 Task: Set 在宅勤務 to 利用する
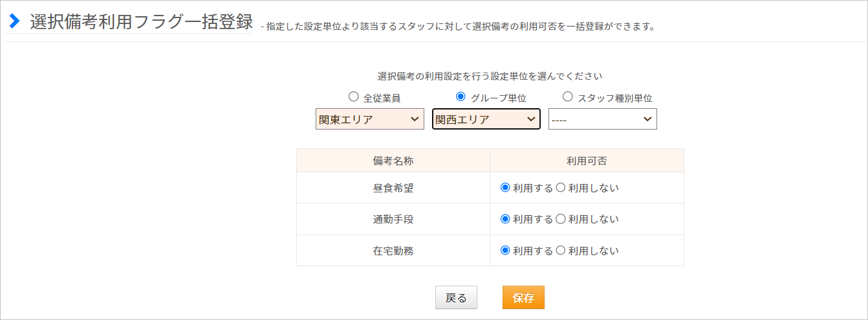[x=506, y=250]
